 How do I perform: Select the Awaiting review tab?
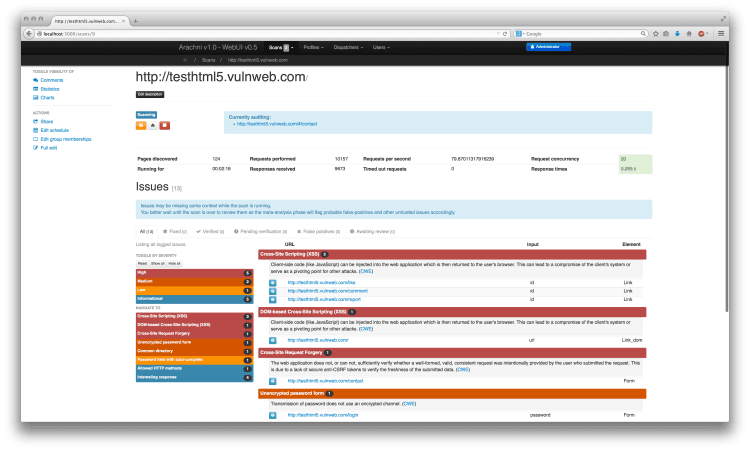coord(373,231)
